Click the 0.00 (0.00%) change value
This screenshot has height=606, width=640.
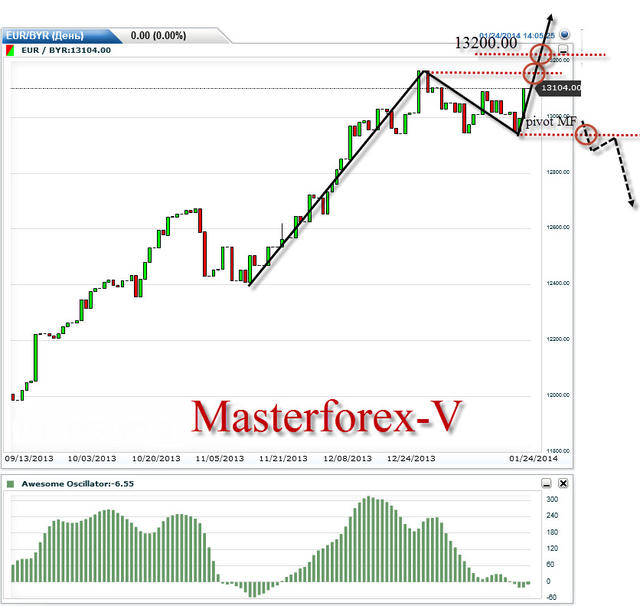tap(158, 36)
